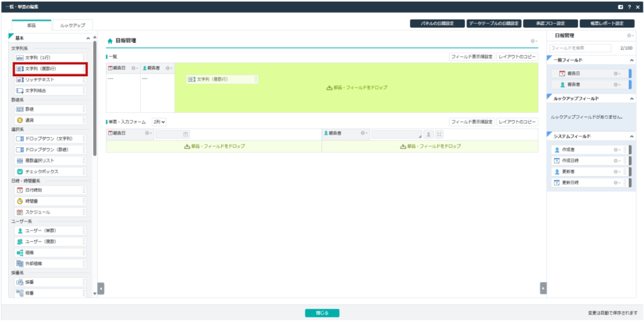Select the 組織 organization tree icon
The image size is (644, 321).
(x=19, y=252)
